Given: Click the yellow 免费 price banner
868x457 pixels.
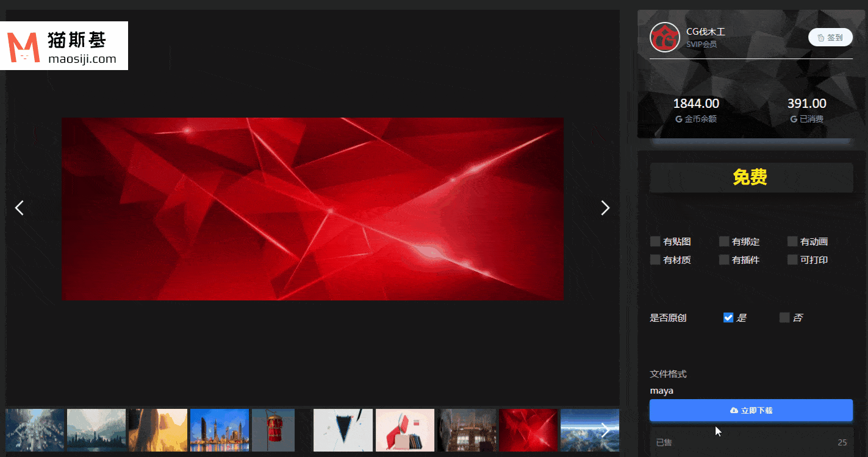Looking at the screenshot, I should pos(751,177).
